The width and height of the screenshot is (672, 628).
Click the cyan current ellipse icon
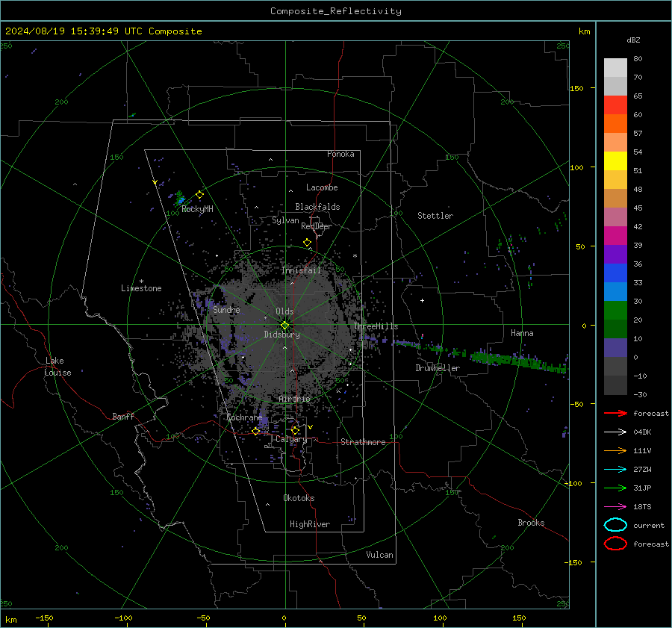click(x=615, y=525)
